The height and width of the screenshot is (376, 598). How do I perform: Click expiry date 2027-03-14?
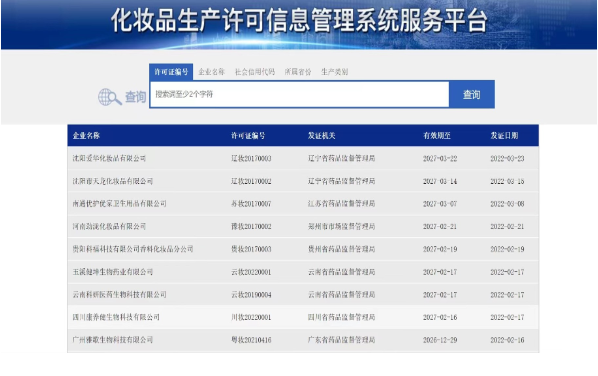[x=440, y=181]
